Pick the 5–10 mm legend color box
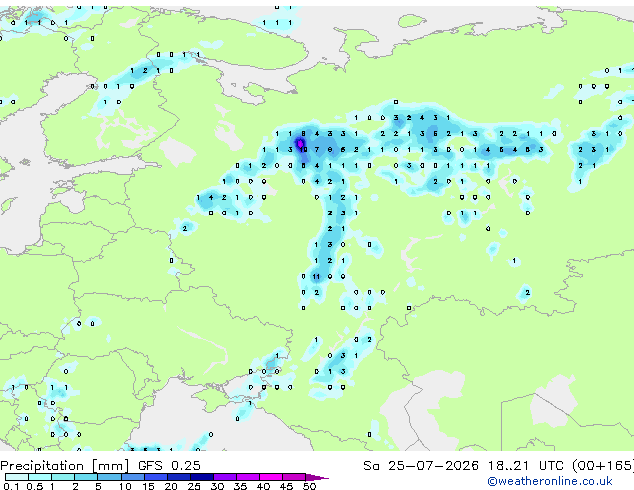634x490 pixels. [109, 477]
